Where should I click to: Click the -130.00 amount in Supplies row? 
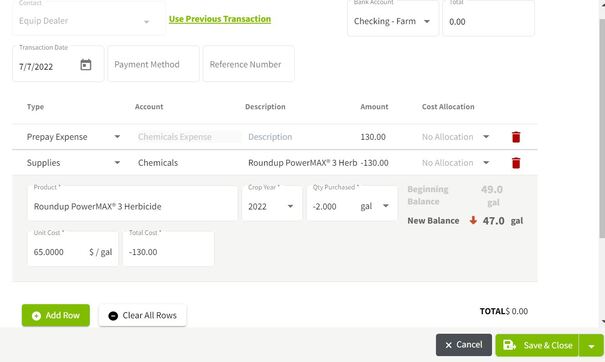click(x=375, y=162)
